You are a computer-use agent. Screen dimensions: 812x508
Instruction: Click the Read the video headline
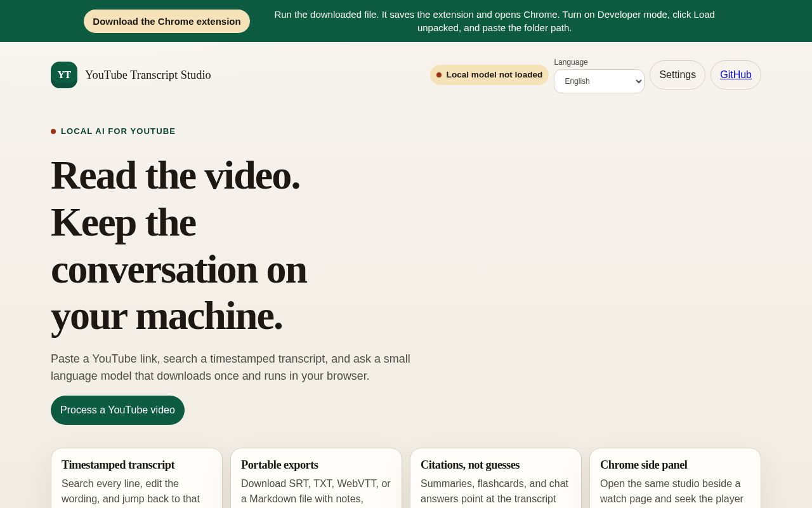pos(179,245)
